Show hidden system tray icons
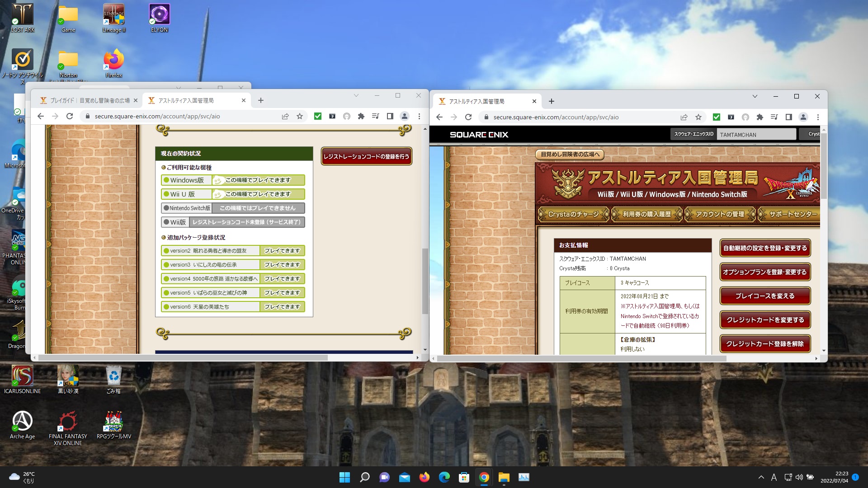The image size is (868, 488). [761, 477]
